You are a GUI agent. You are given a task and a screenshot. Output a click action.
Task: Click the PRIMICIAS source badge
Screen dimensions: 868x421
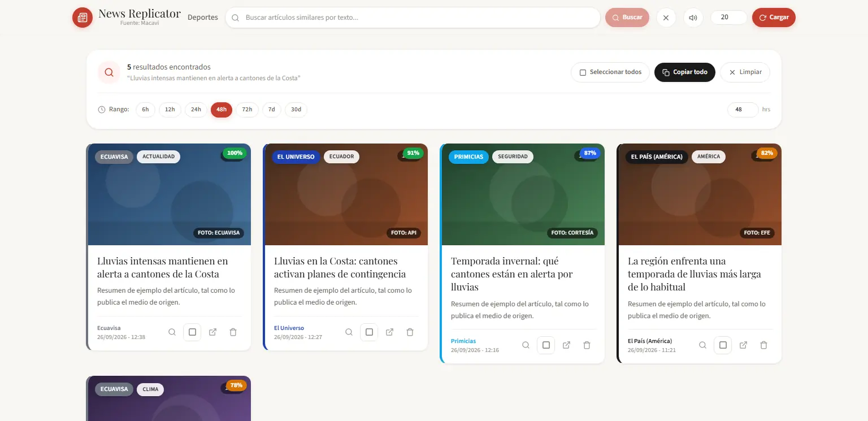pyautogui.click(x=468, y=157)
